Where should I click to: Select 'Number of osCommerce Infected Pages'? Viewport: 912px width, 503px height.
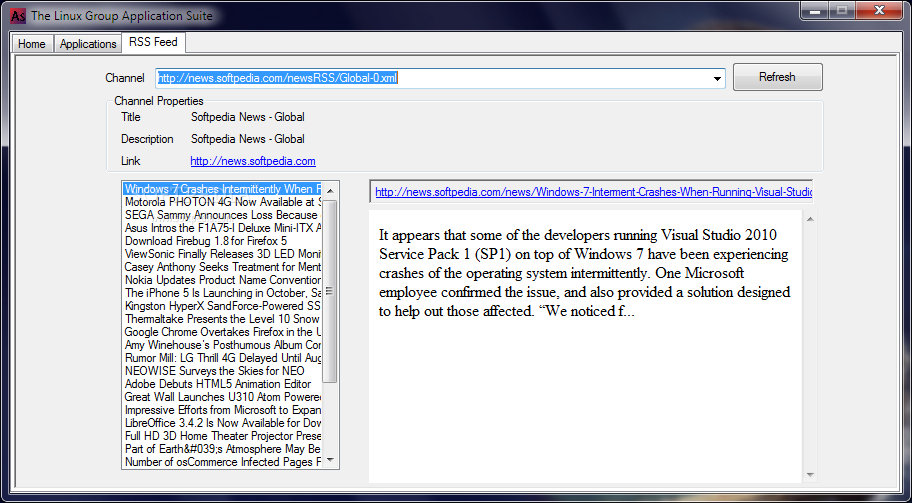click(x=222, y=462)
